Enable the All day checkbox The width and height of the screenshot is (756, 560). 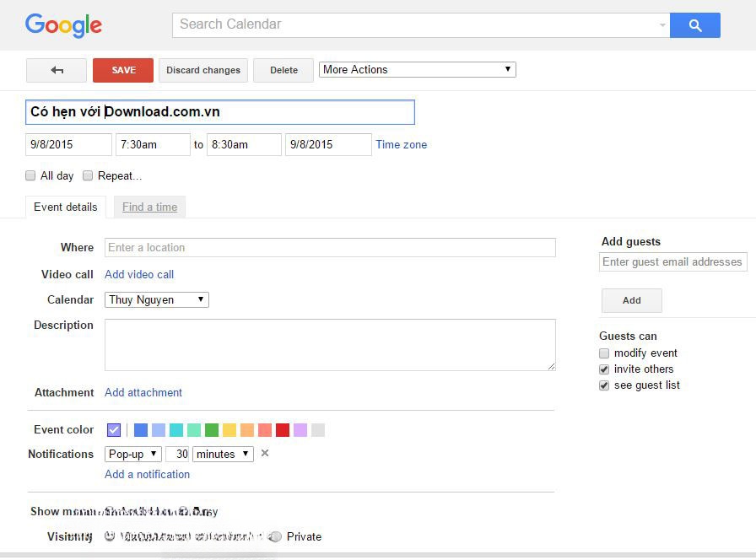pos(30,175)
